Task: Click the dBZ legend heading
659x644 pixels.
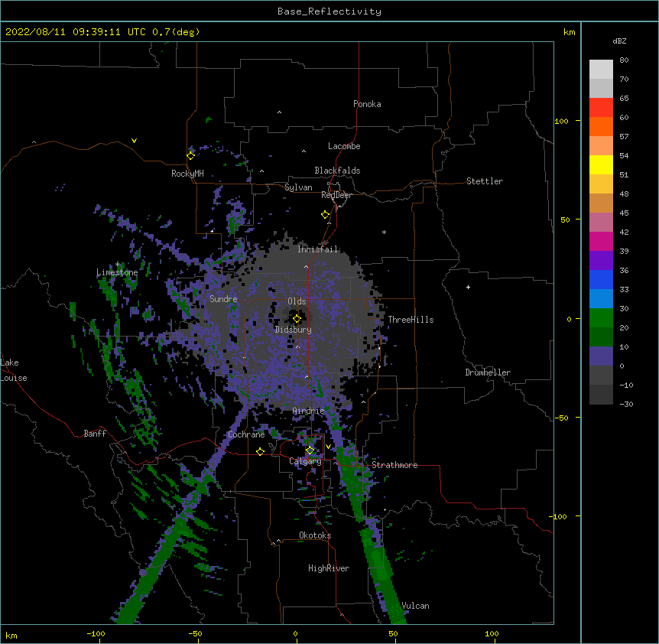Action: tap(619, 41)
